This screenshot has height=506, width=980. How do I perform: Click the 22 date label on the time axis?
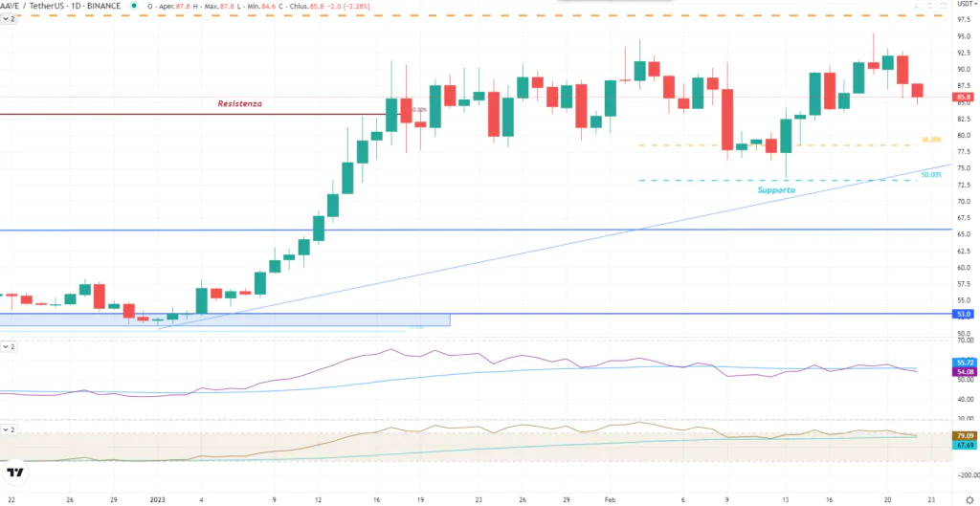coord(11,499)
